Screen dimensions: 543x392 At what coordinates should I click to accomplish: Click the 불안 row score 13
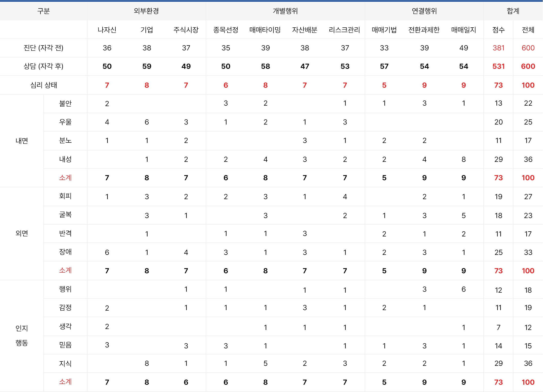click(x=498, y=103)
